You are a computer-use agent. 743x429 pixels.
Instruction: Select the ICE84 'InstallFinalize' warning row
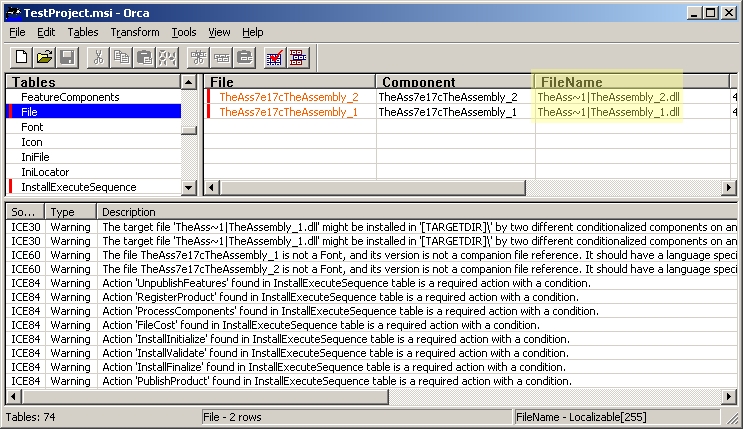point(372,367)
